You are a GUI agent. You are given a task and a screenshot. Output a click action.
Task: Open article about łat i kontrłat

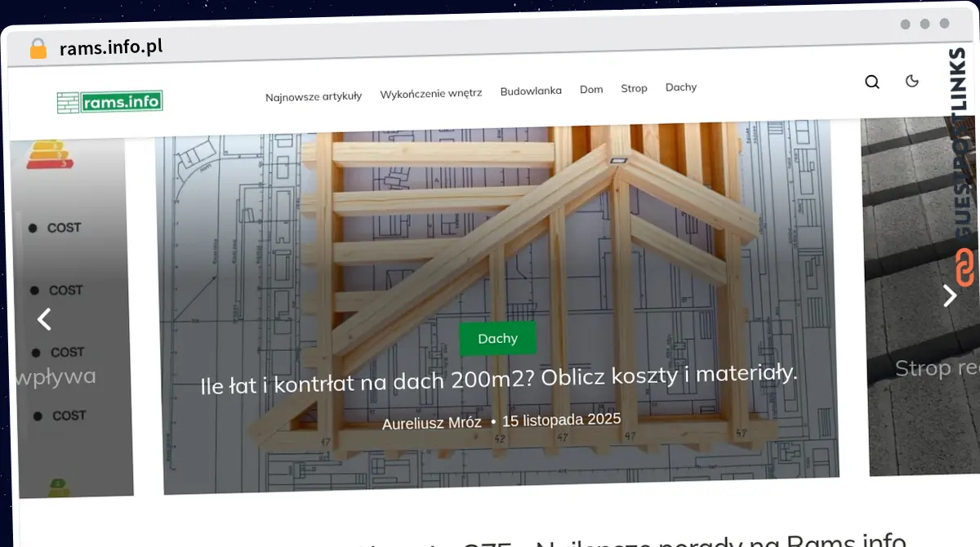(498, 380)
